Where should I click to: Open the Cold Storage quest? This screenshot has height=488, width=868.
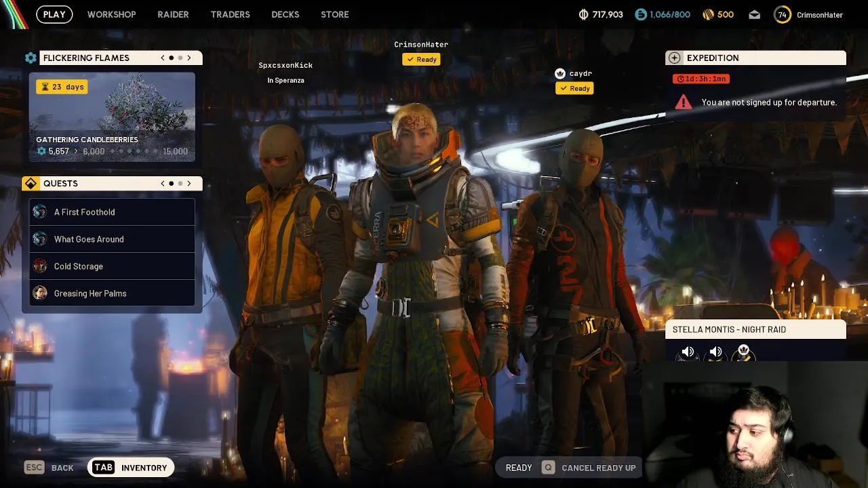click(x=112, y=266)
